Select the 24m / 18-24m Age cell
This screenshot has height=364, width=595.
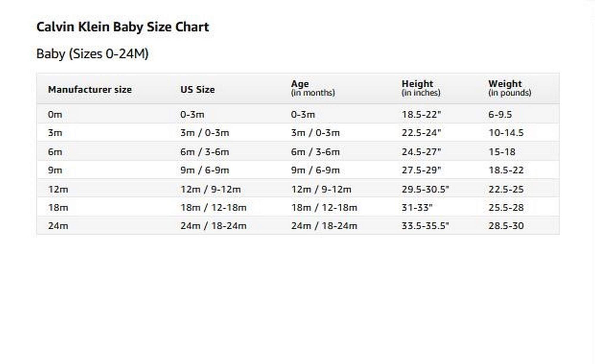coord(324,226)
